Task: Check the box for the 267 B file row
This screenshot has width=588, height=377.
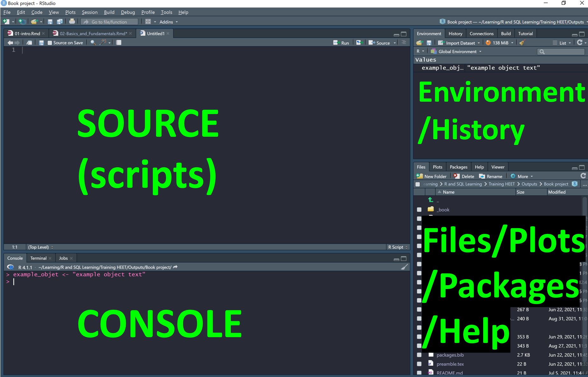Action: click(x=419, y=309)
